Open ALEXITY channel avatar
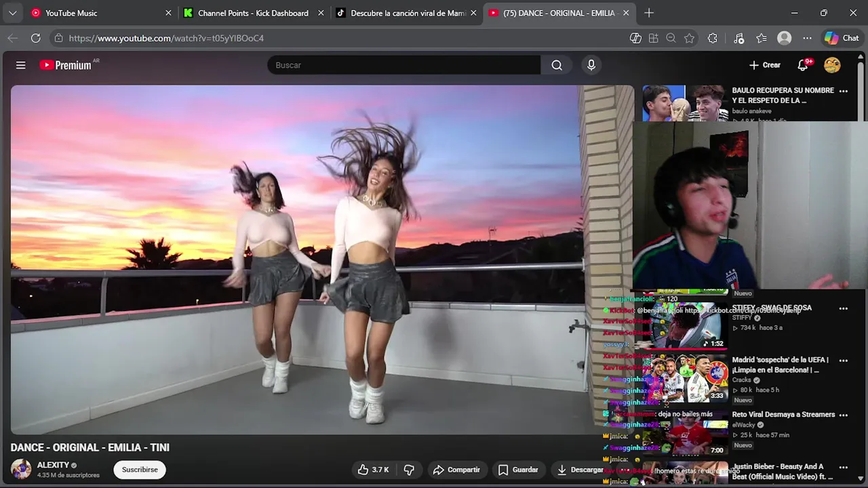The image size is (868, 488). point(21,469)
